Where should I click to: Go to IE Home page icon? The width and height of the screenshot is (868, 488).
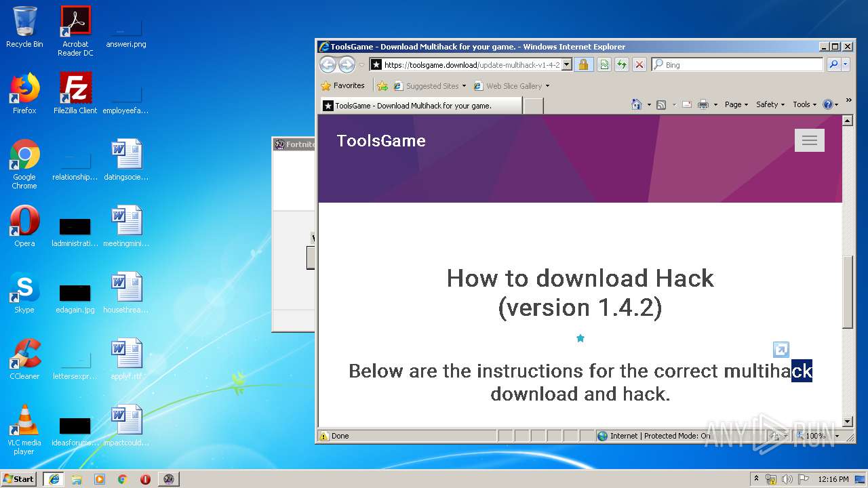coord(637,104)
